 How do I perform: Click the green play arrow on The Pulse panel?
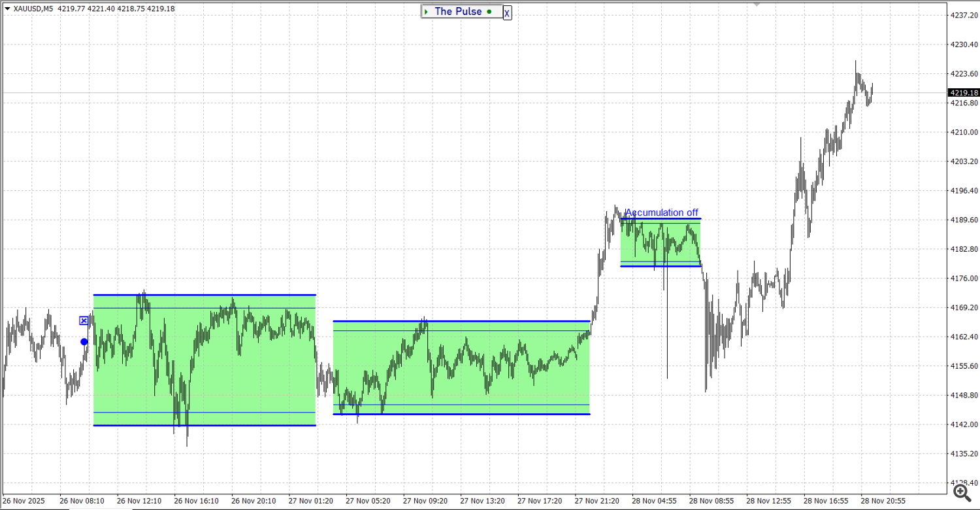tap(426, 11)
